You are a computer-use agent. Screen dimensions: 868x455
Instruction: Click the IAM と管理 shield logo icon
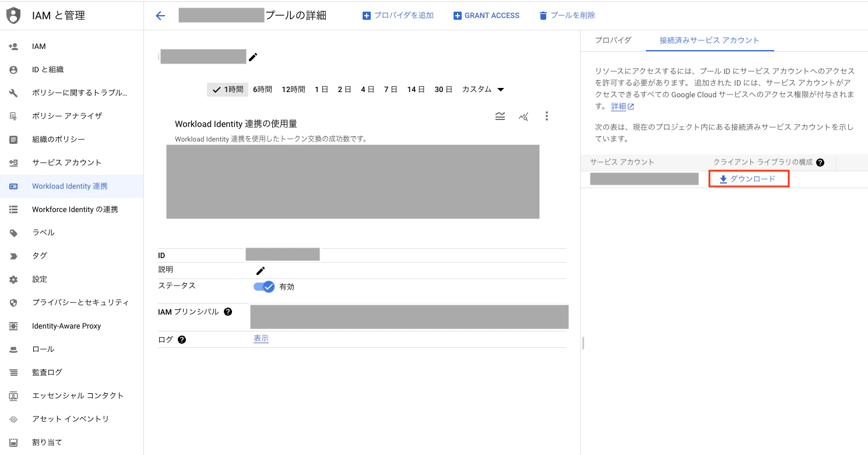click(13, 16)
